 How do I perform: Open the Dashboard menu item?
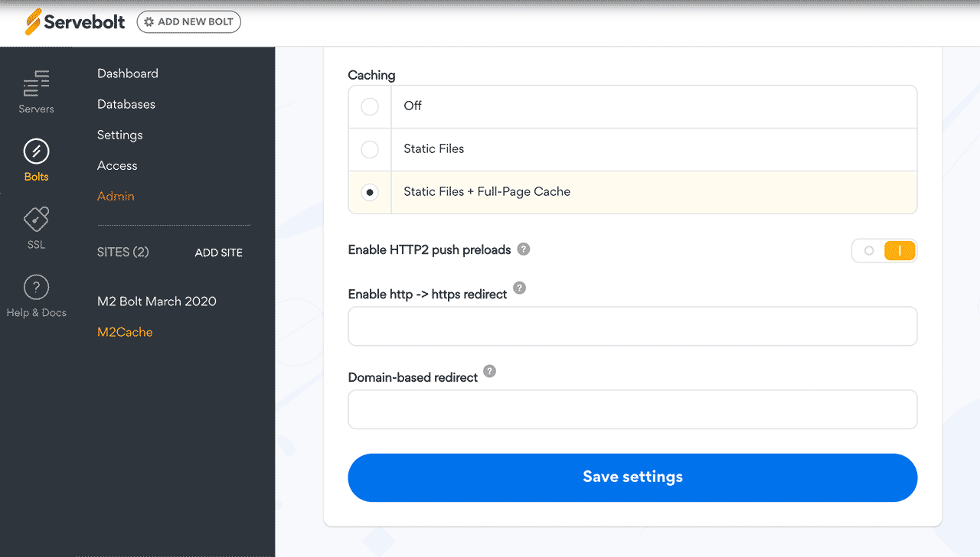point(128,73)
